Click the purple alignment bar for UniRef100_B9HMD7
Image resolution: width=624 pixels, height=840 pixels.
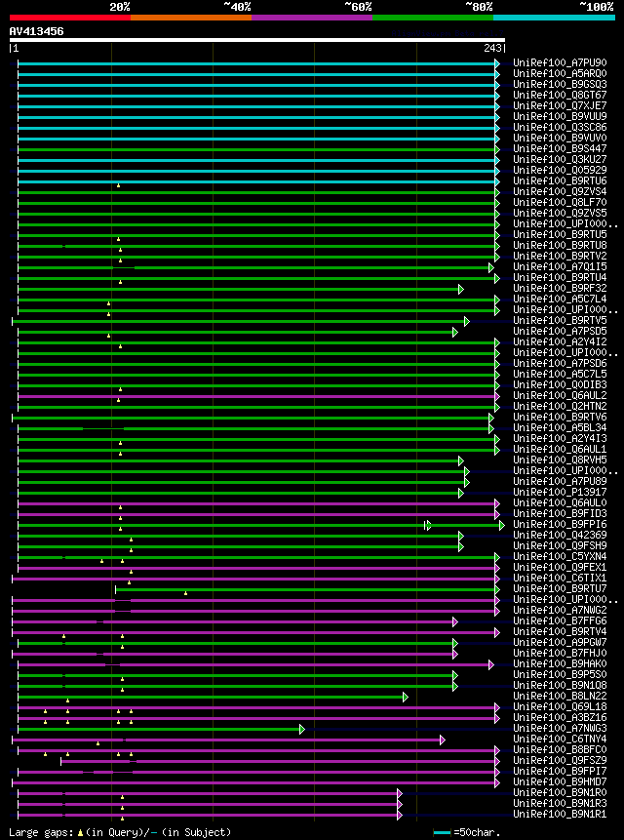point(255,782)
